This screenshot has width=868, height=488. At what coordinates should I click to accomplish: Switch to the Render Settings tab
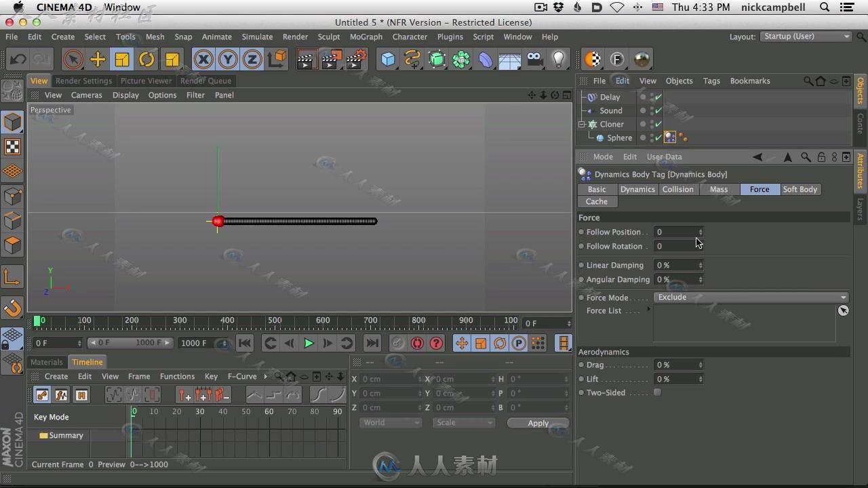pyautogui.click(x=83, y=81)
